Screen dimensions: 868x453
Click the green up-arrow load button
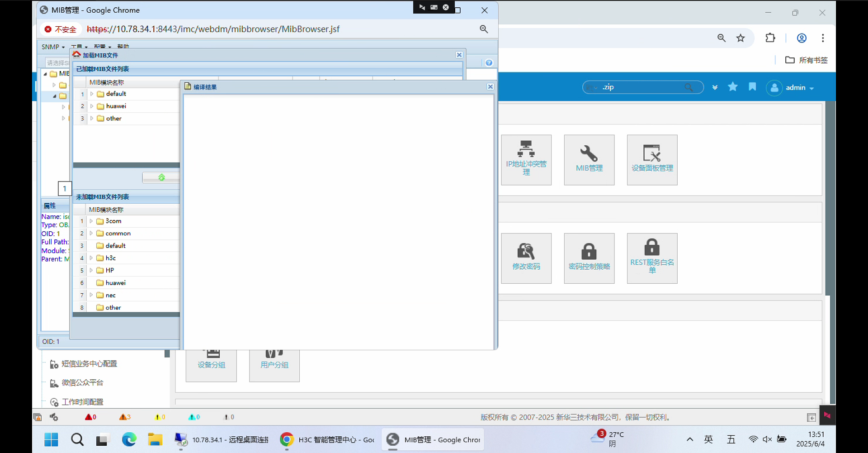(161, 177)
